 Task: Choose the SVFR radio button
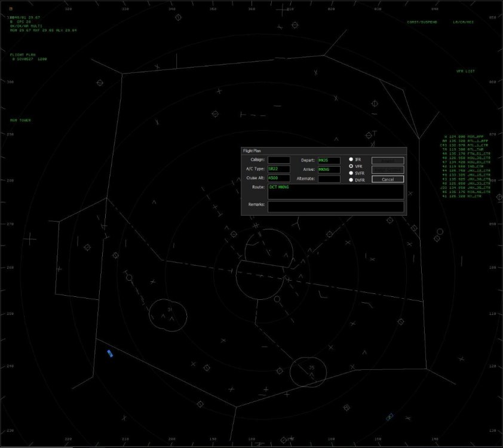coord(351,173)
